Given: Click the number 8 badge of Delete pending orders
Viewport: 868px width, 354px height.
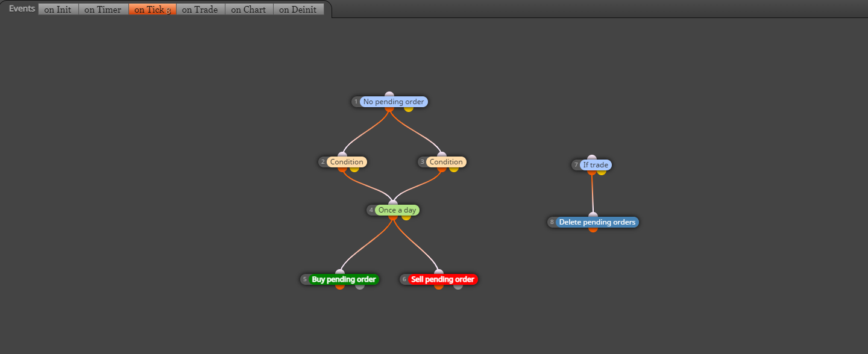Looking at the screenshot, I should (x=552, y=222).
